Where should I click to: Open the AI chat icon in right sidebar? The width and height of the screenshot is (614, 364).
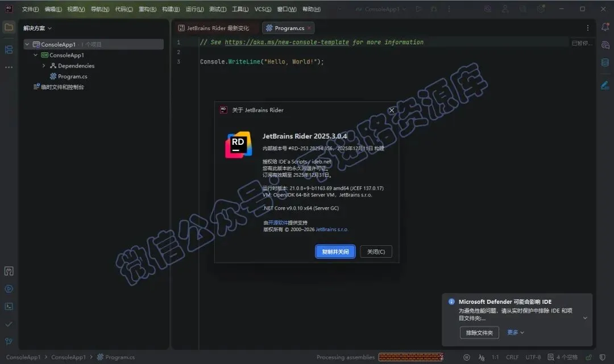click(x=605, y=45)
